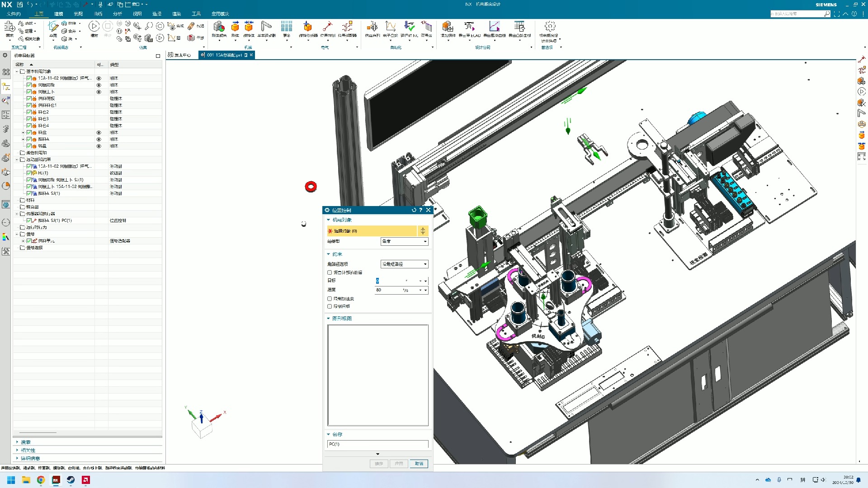Toggle the external data source checkbox
Image resolution: width=868 pixels, height=488 pixels.
point(330,272)
